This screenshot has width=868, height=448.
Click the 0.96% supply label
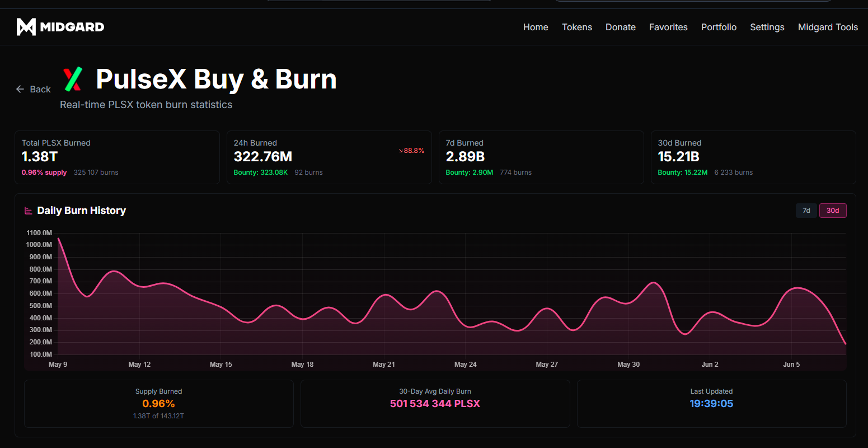point(44,172)
